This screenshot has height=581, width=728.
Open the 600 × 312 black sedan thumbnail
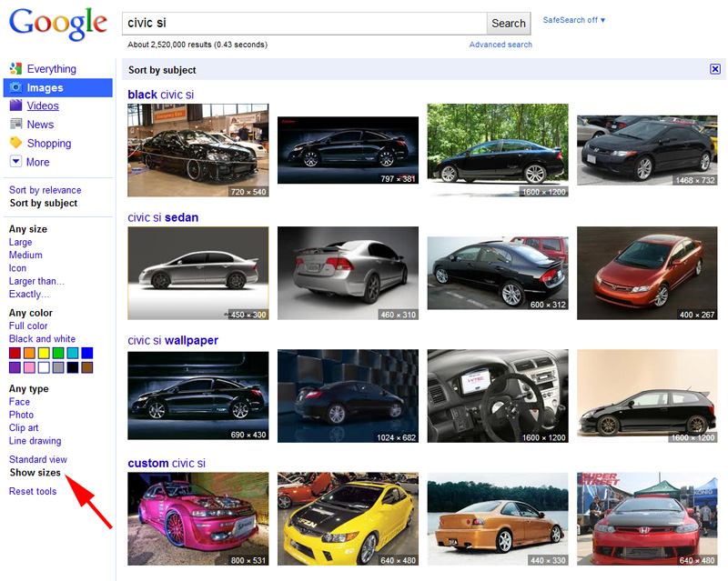[x=498, y=273]
